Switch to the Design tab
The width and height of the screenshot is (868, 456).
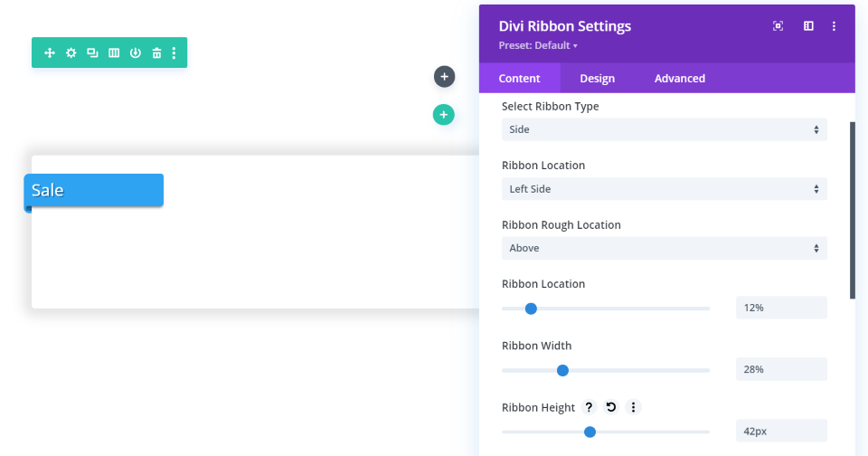click(x=597, y=79)
